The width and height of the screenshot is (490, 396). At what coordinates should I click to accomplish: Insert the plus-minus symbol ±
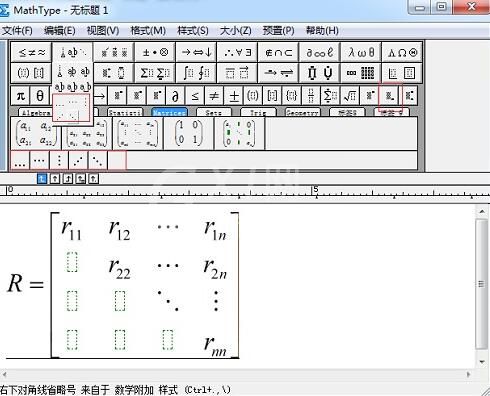coord(234,96)
